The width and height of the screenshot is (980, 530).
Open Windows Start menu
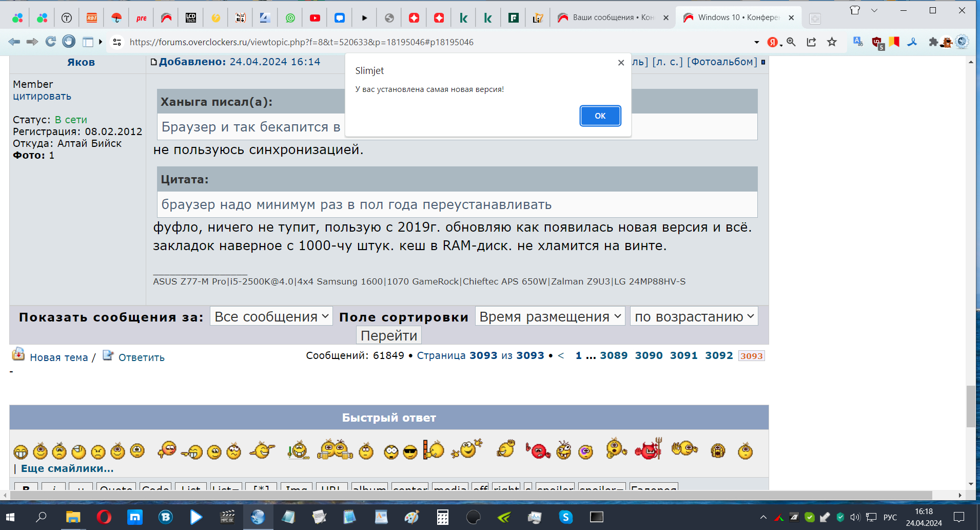pyautogui.click(x=10, y=517)
